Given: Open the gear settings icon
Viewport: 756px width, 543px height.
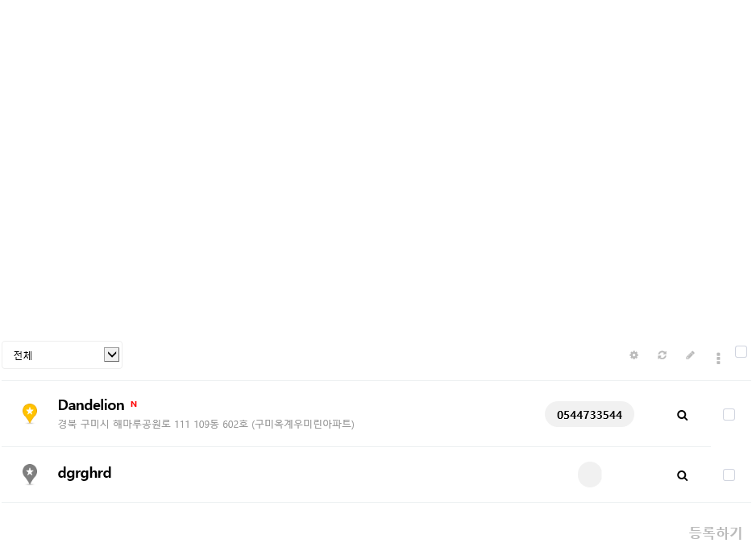Looking at the screenshot, I should pyautogui.click(x=633, y=355).
